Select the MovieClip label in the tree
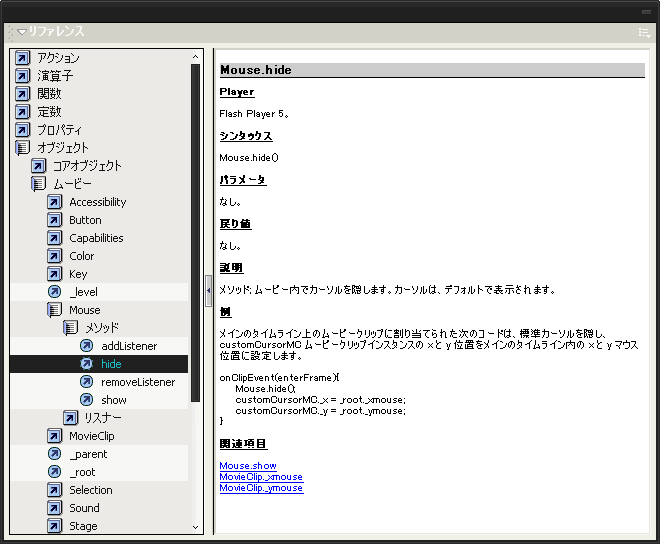Viewport: 660px width, 544px height. click(x=92, y=436)
